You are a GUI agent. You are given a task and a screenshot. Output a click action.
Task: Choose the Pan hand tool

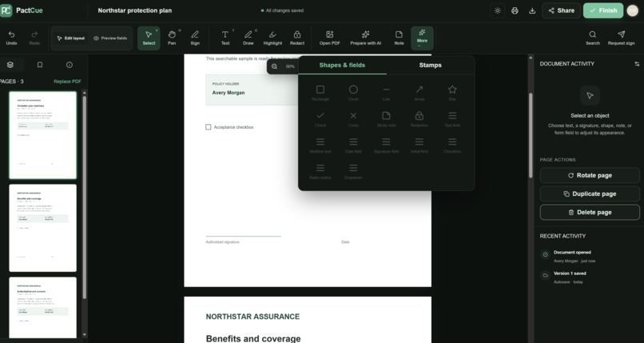click(172, 38)
